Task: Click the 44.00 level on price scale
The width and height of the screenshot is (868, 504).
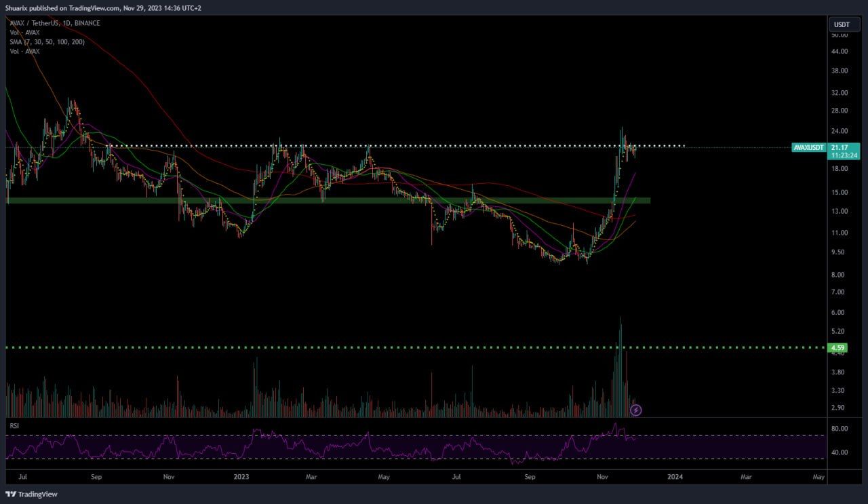Action: (x=840, y=52)
